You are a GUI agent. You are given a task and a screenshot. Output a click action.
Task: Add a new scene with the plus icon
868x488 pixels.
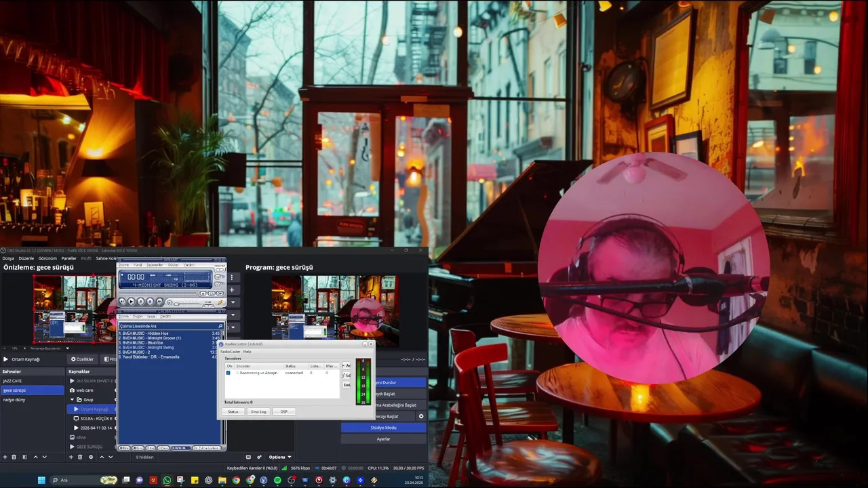tap(5, 457)
